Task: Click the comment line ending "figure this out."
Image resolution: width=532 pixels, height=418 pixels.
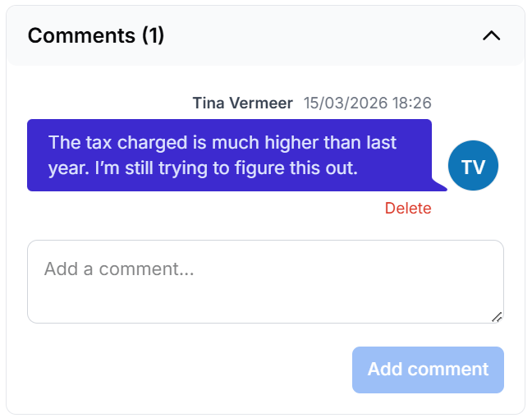Action: (x=204, y=168)
